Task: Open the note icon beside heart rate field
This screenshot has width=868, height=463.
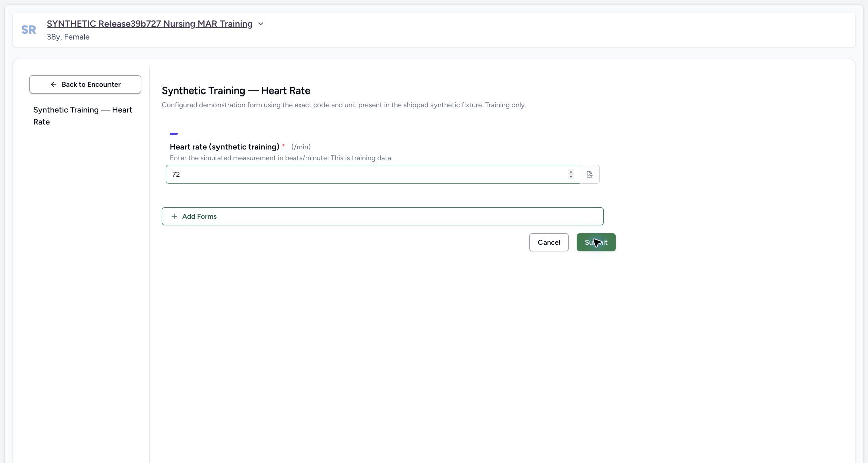Action: tap(590, 174)
